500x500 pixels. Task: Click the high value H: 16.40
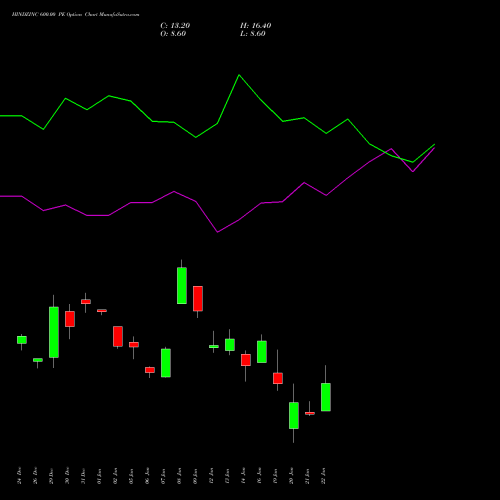(256, 26)
